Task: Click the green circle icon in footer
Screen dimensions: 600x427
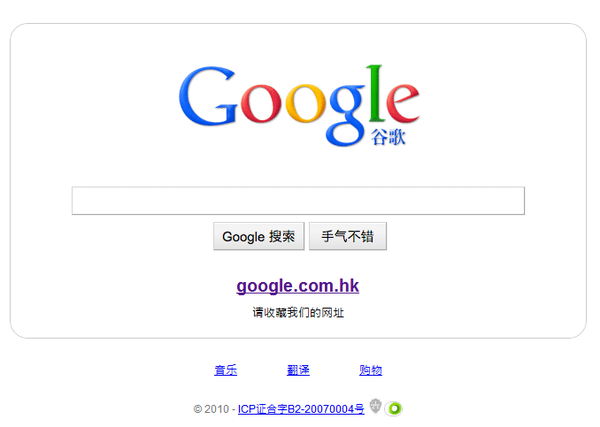Action: pyautogui.click(x=395, y=409)
